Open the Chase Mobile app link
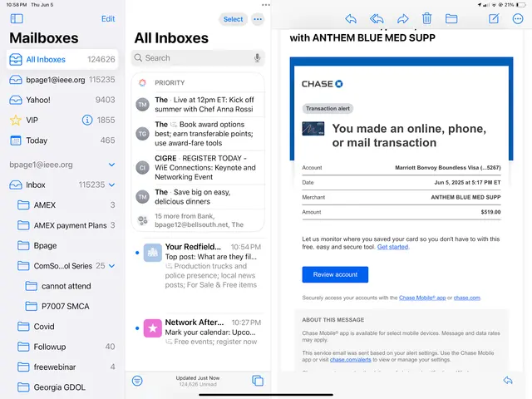Viewport: 532px width, 399px height. tap(422, 298)
